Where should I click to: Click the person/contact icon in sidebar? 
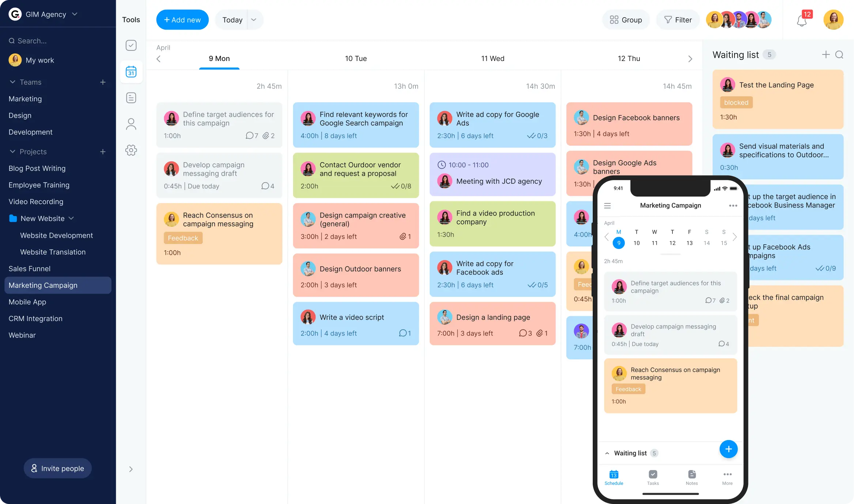131,123
